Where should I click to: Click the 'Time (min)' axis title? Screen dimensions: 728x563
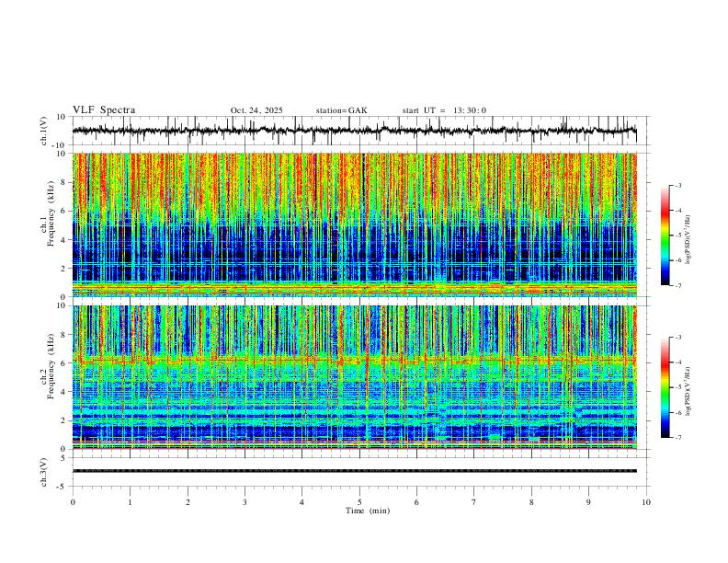[x=368, y=511]
